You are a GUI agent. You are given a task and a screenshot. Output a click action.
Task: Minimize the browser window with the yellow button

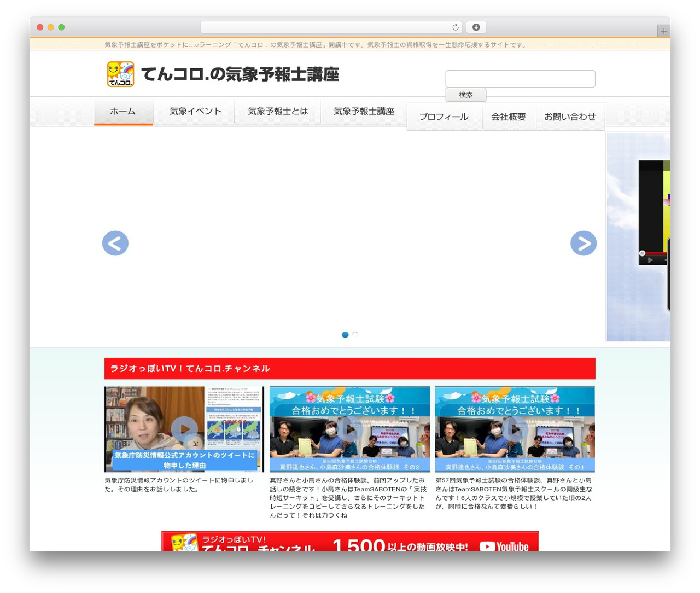click(x=50, y=27)
